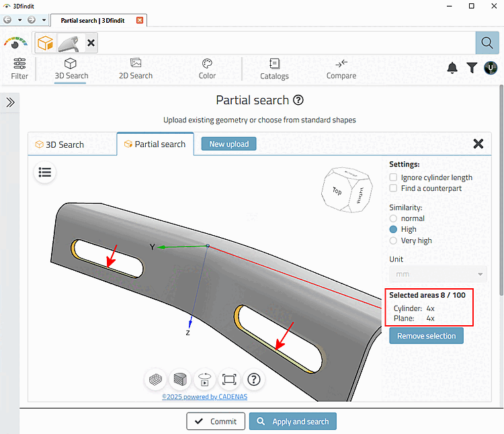Image resolution: width=504 pixels, height=434 pixels.
Task: Select Very high similarity
Action: (x=393, y=241)
